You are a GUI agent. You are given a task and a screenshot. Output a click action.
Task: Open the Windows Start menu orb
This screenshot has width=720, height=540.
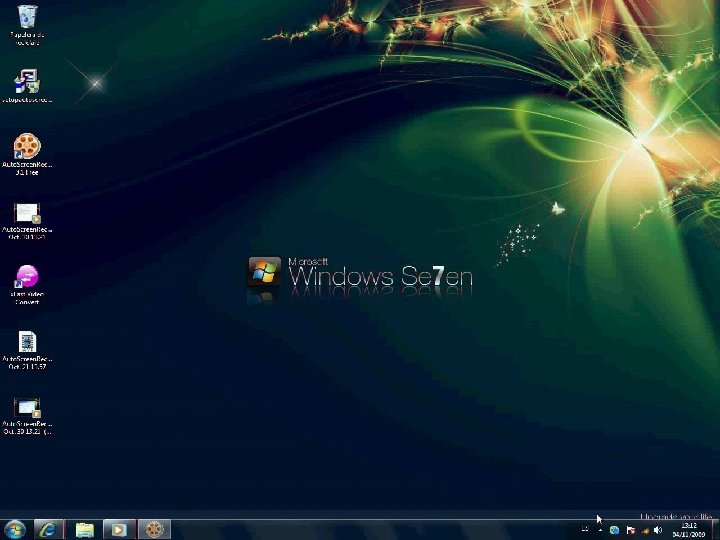point(15,529)
